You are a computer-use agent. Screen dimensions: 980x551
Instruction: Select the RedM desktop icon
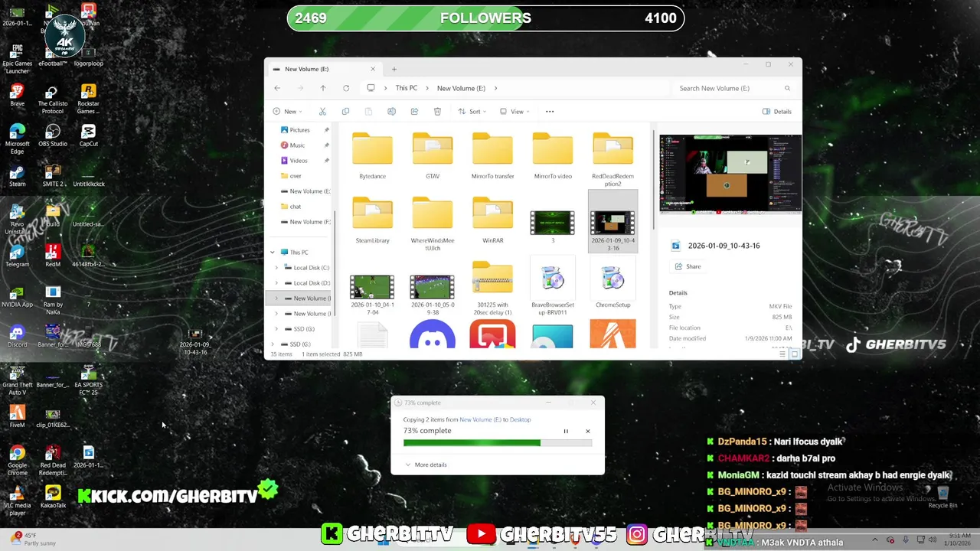[x=53, y=257]
